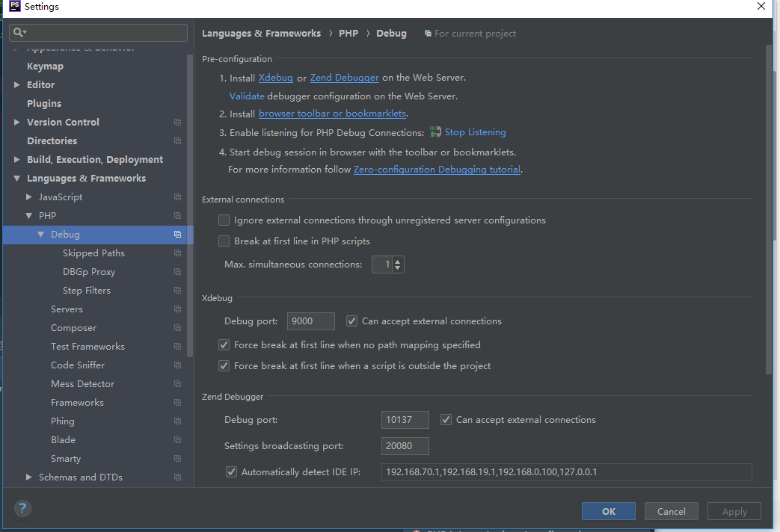
Task: Click the PhpStorm logo in the title bar
Action: tap(14, 6)
